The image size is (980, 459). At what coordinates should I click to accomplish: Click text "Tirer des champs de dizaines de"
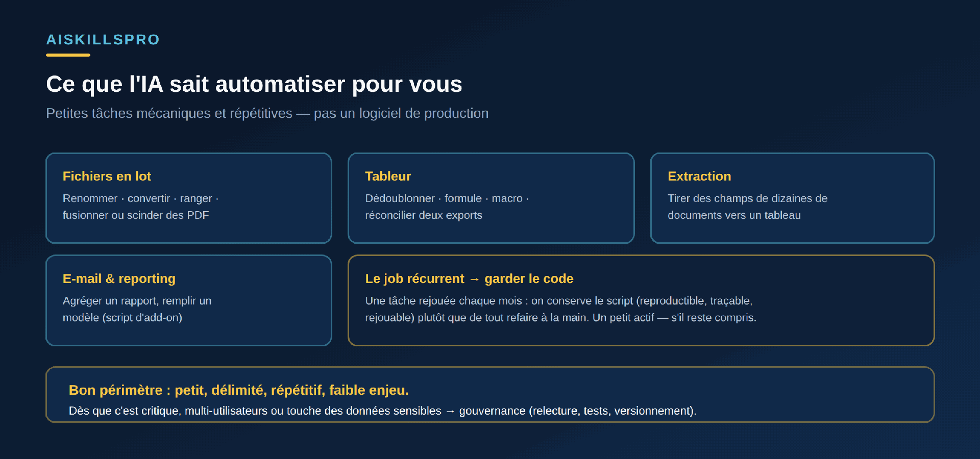pos(747,198)
